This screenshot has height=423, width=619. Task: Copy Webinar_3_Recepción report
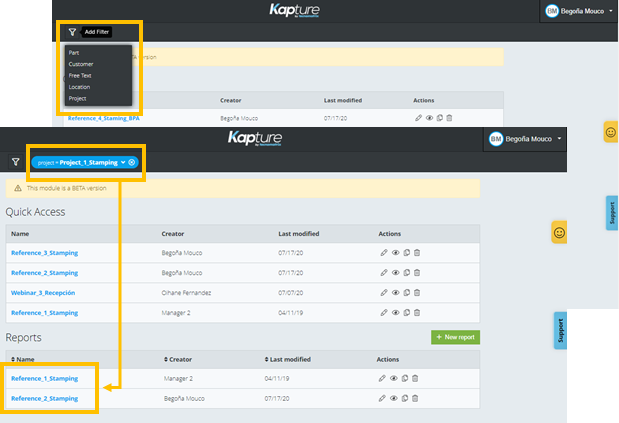pos(407,293)
